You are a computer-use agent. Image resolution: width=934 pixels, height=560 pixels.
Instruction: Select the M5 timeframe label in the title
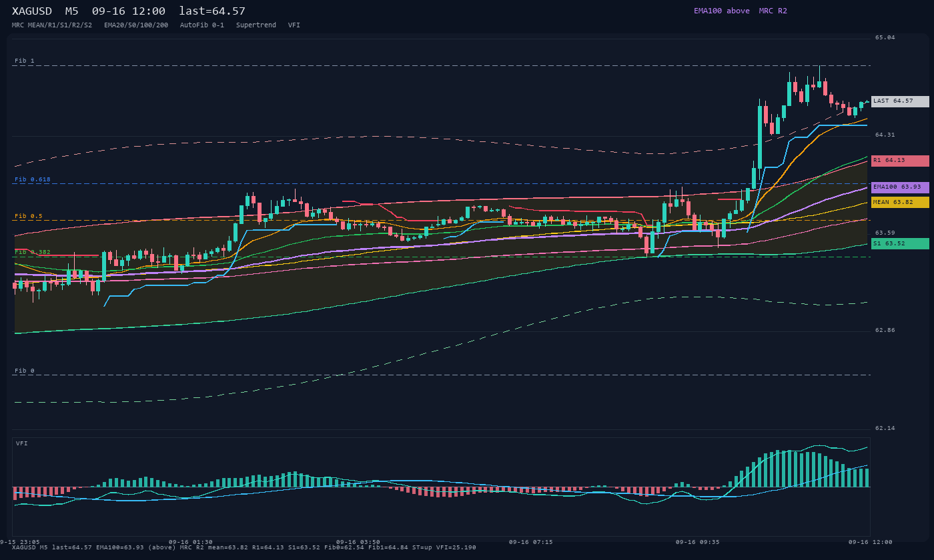click(71, 11)
